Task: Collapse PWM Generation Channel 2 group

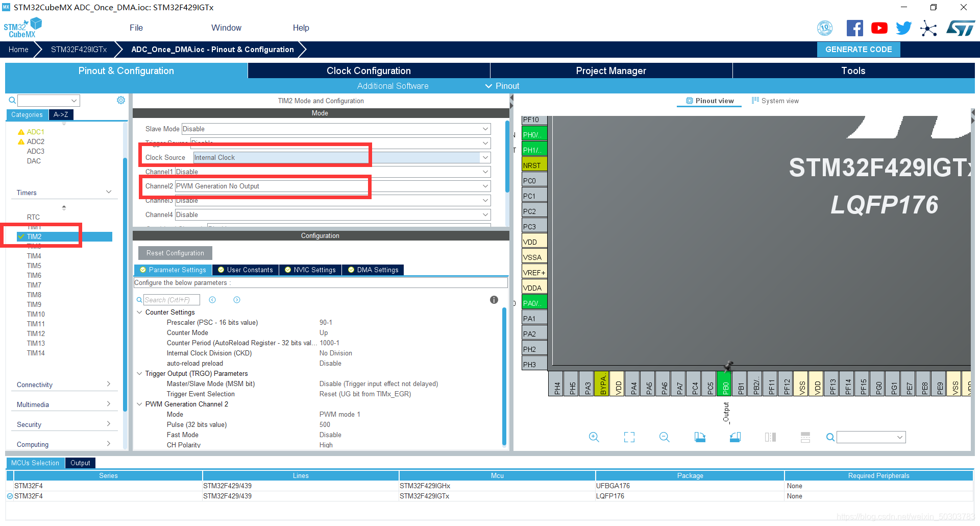Action: pos(139,404)
